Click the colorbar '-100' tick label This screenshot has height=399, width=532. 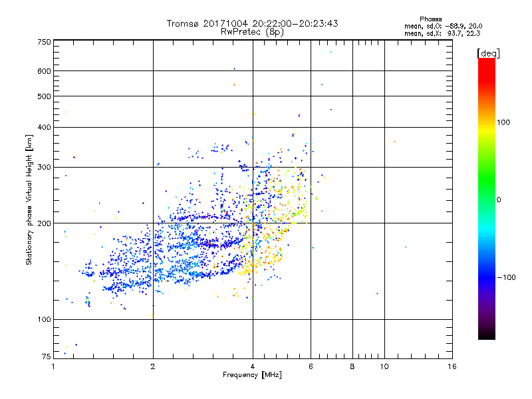[506, 277]
